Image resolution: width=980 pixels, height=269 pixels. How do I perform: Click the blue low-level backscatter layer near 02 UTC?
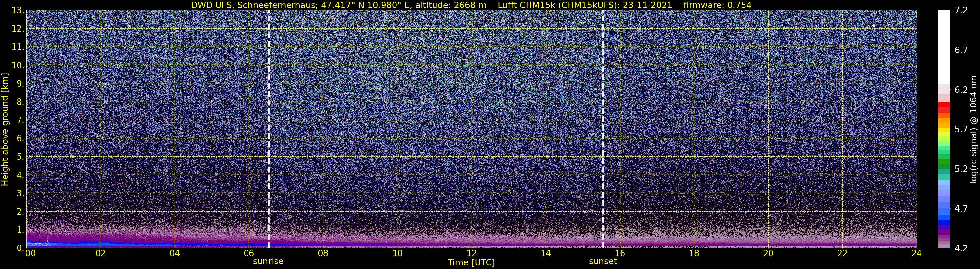click(101, 244)
